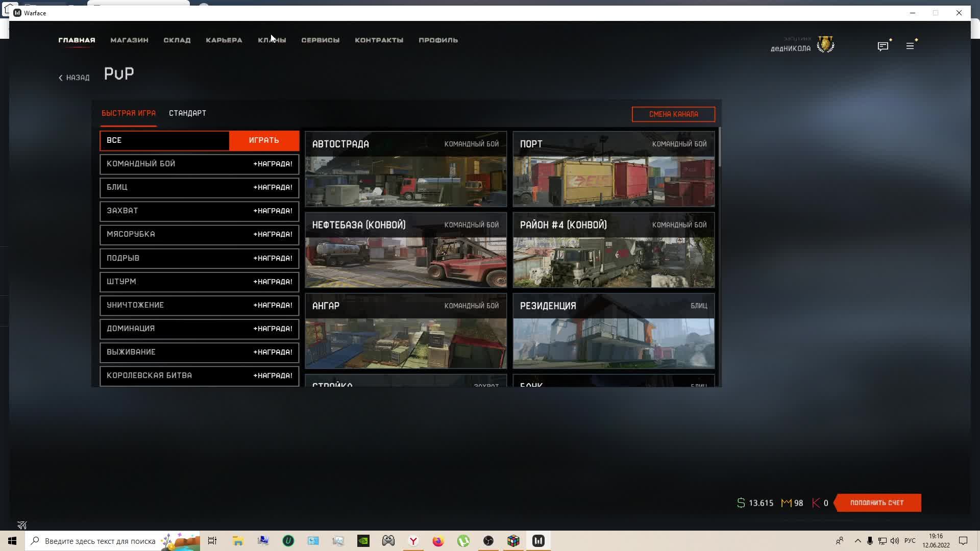
Task: Open the КОНТРАКТЫ menu section
Action: click(379, 40)
